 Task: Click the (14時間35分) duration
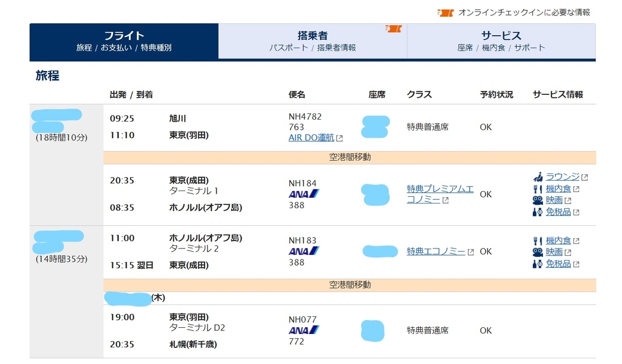pos(61,259)
